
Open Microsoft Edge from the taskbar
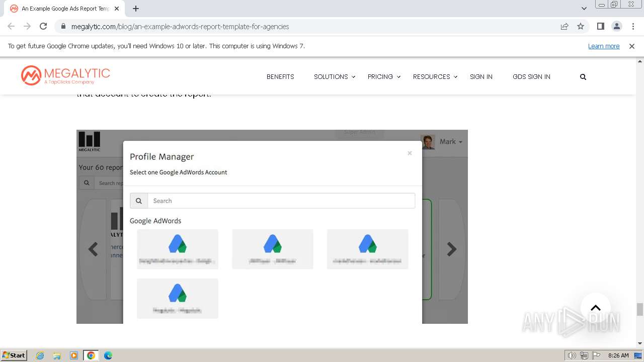tap(108, 355)
